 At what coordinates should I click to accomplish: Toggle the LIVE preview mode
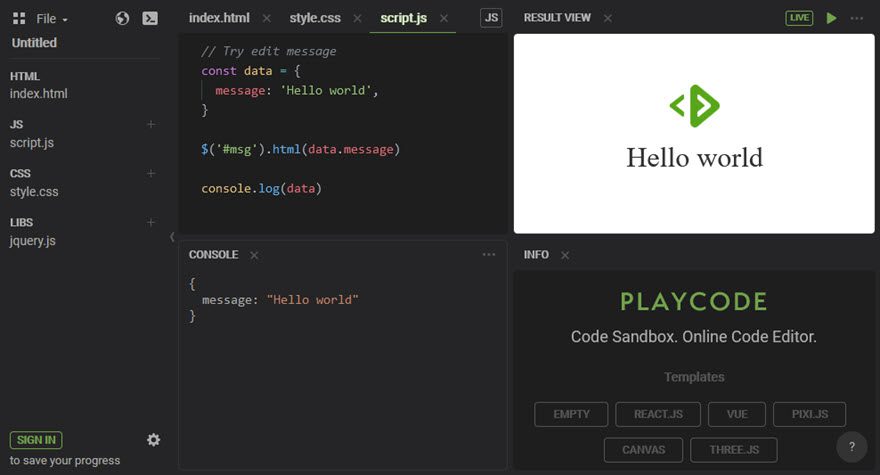[799, 18]
